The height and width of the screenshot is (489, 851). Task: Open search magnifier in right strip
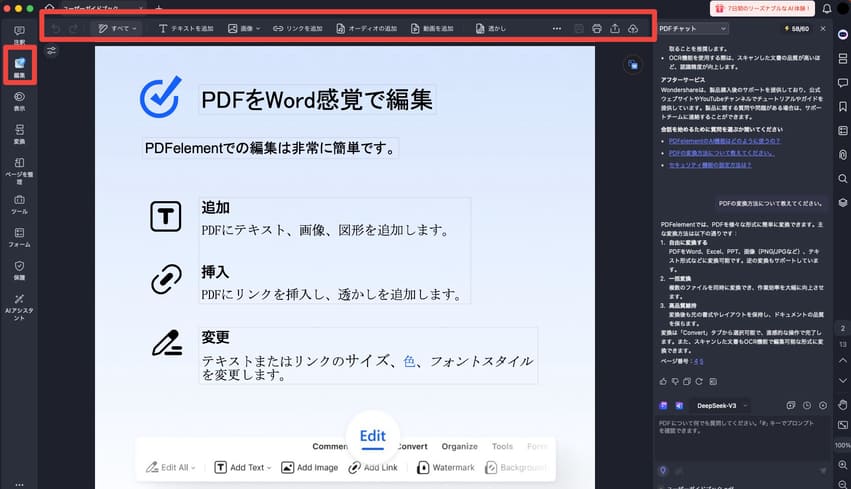[x=843, y=179]
